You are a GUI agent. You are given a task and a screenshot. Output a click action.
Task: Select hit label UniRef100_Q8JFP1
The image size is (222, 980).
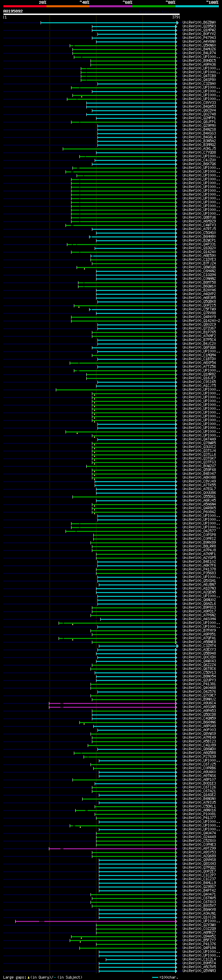pos(199,122)
